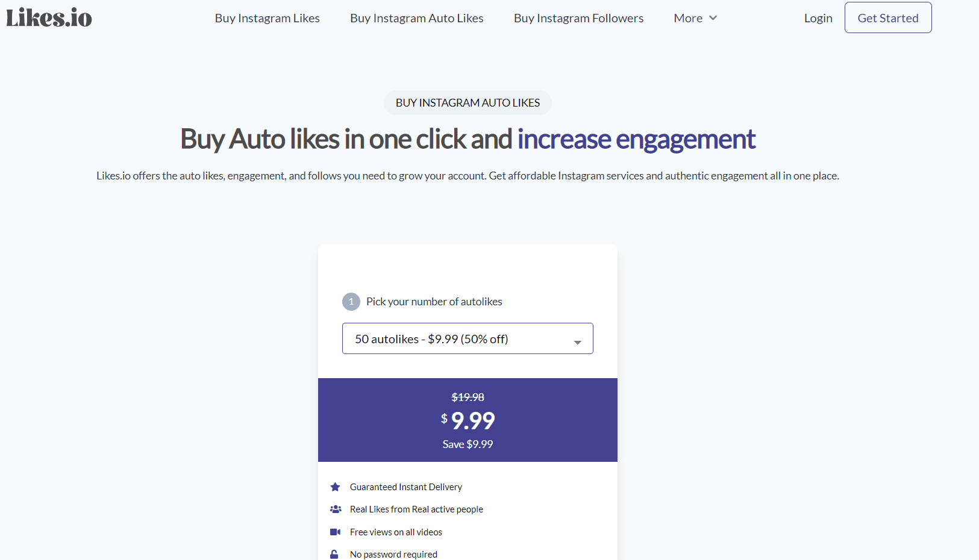The height and width of the screenshot is (560, 979).
Task: Click the Likes.io logo
Action: pyautogui.click(x=49, y=17)
